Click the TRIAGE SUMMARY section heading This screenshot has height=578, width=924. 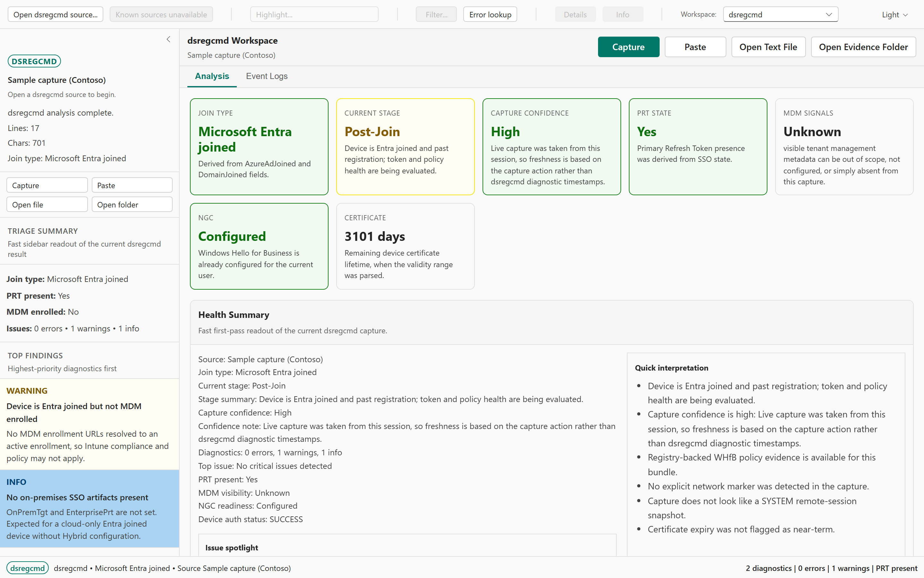click(x=43, y=231)
